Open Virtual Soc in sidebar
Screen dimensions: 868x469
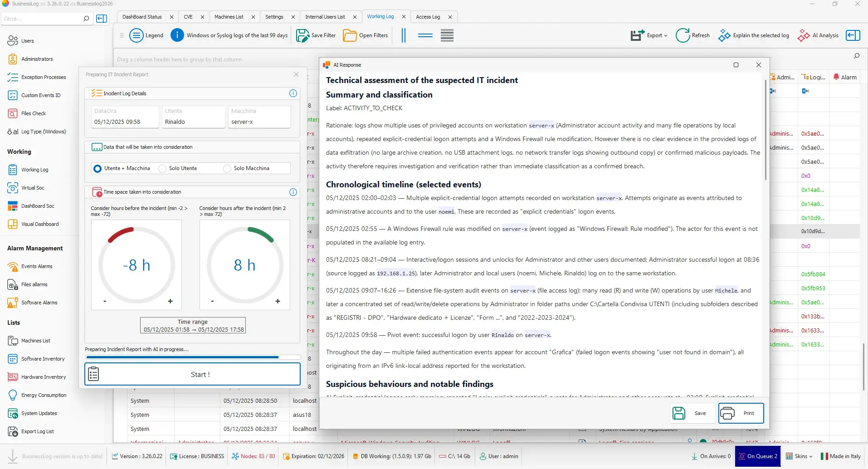pyautogui.click(x=26, y=188)
